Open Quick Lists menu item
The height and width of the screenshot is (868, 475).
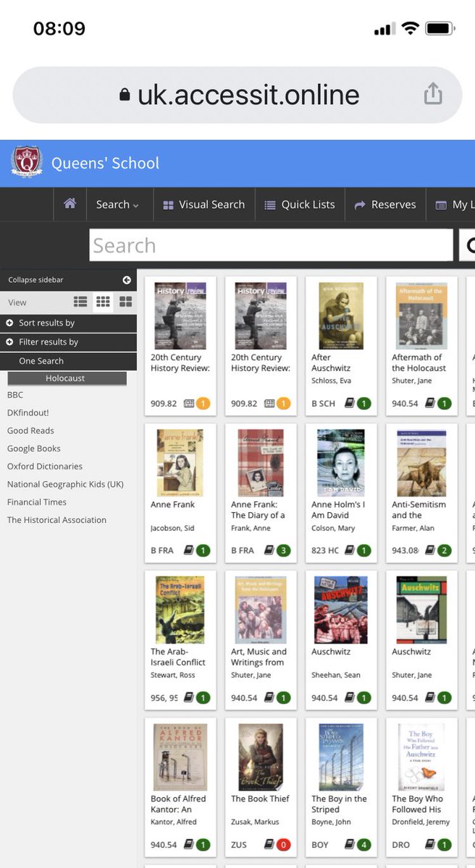coord(300,205)
